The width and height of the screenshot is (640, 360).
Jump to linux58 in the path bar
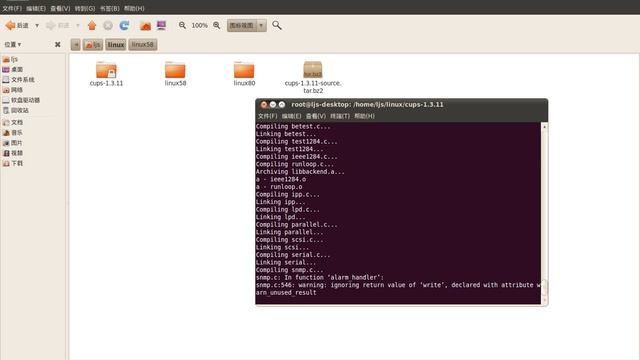pyautogui.click(x=142, y=44)
